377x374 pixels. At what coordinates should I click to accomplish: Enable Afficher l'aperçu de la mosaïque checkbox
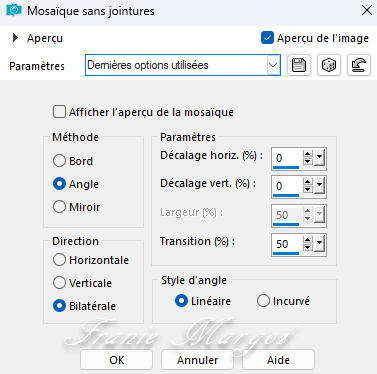pyautogui.click(x=59, y=112)
